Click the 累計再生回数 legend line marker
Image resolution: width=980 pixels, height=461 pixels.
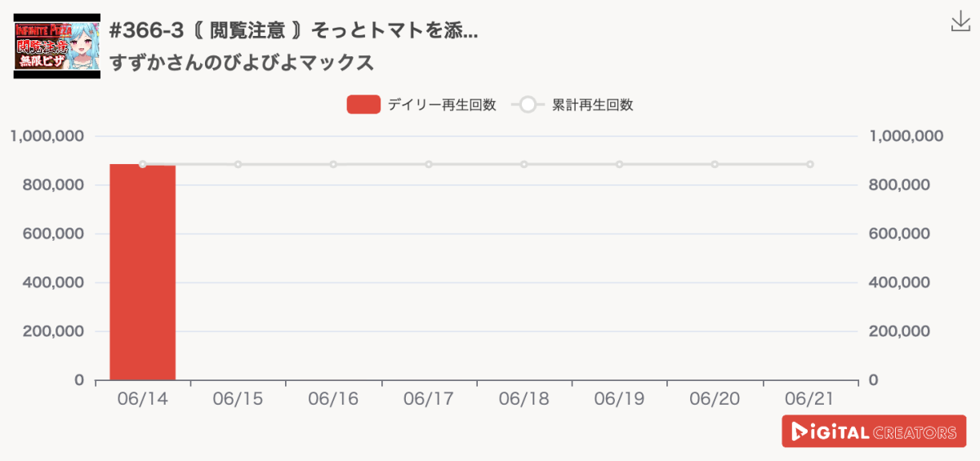point(528,104)
